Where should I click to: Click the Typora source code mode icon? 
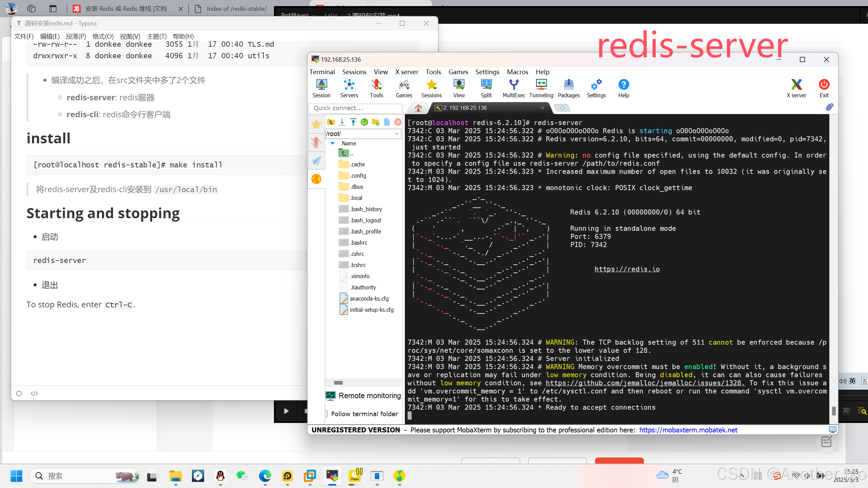coord(34,393)
